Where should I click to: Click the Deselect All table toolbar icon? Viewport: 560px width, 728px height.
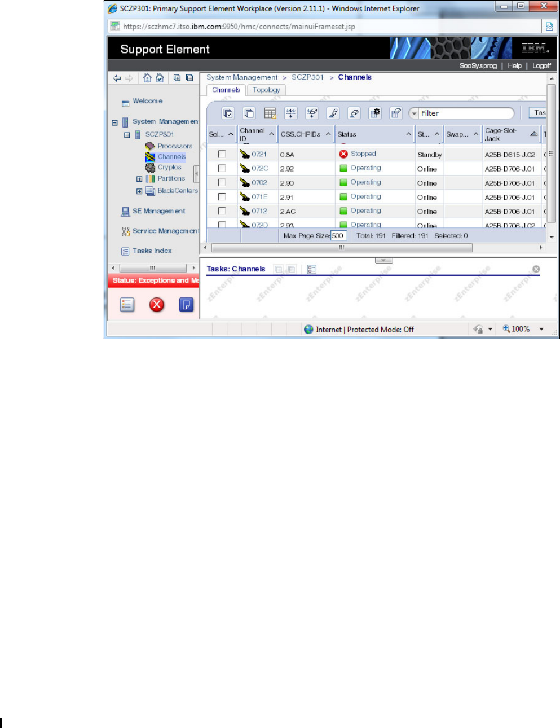(249, 113)
